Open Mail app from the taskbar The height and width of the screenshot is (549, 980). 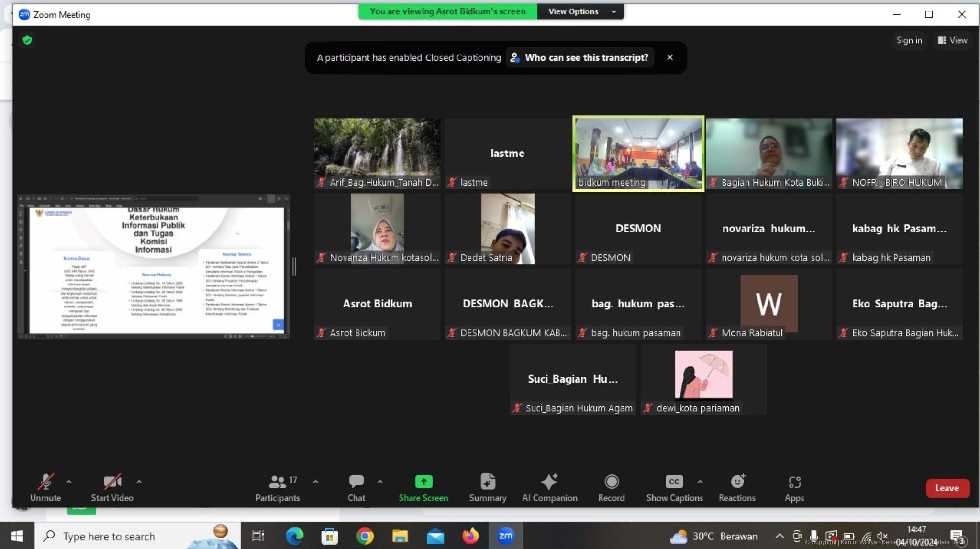[435, 536]
